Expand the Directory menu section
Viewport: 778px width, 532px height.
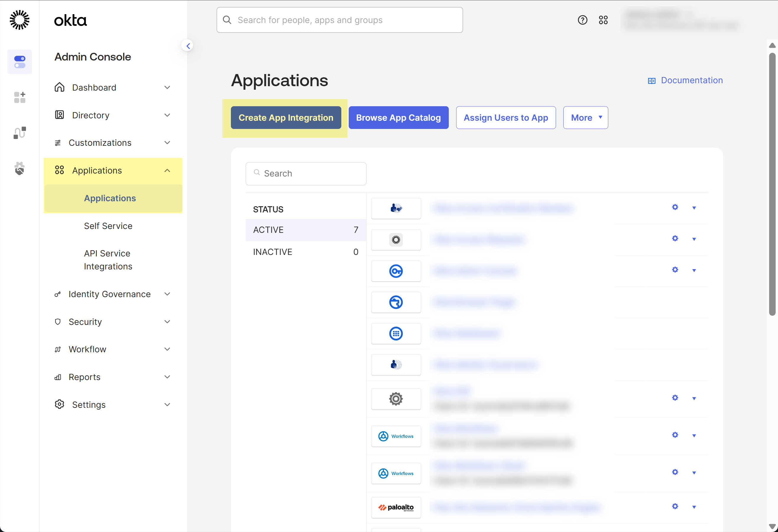113,115
